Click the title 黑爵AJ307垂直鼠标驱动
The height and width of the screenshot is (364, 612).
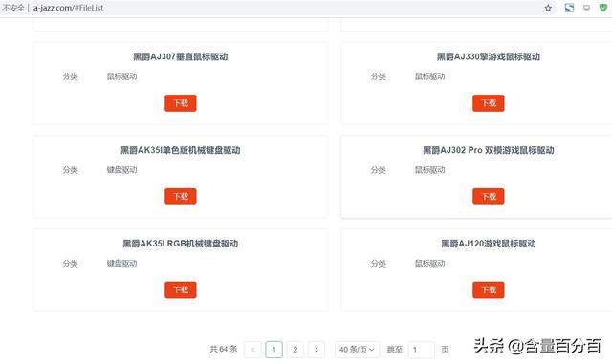[181, 57]
